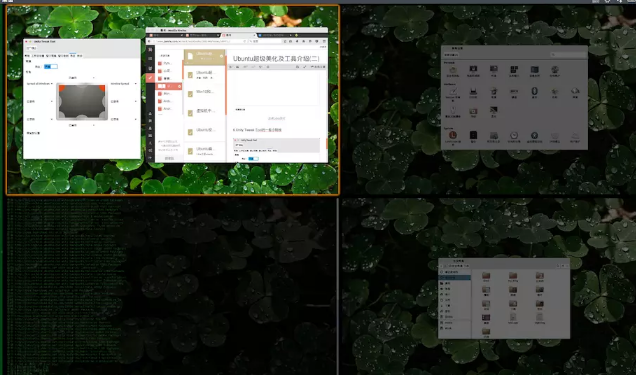The width and height of the screenshot is (636, 375).
Task: Switch to the terminal workspace at bottom left
Action: pyautogui.click(x=172, y=286)
